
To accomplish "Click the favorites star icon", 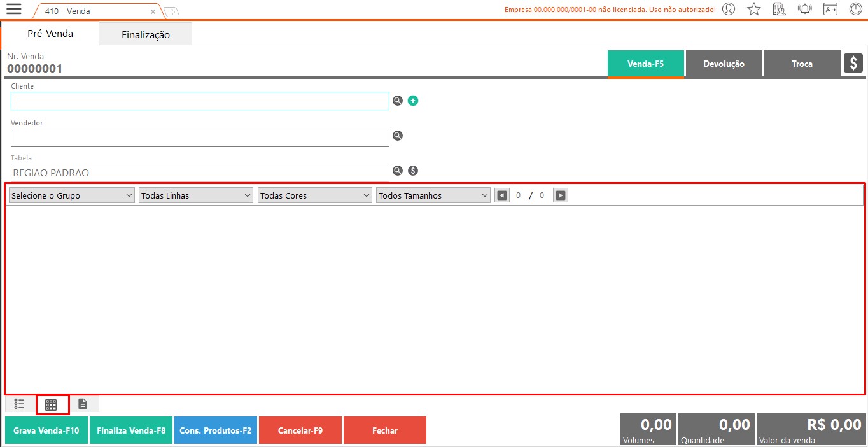I will pos(754,9).
